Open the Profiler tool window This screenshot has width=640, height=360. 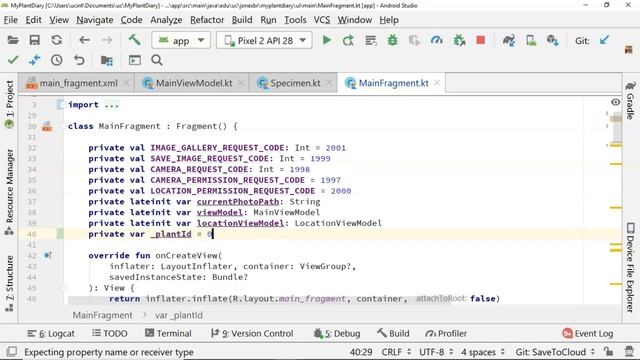(446, 333)
